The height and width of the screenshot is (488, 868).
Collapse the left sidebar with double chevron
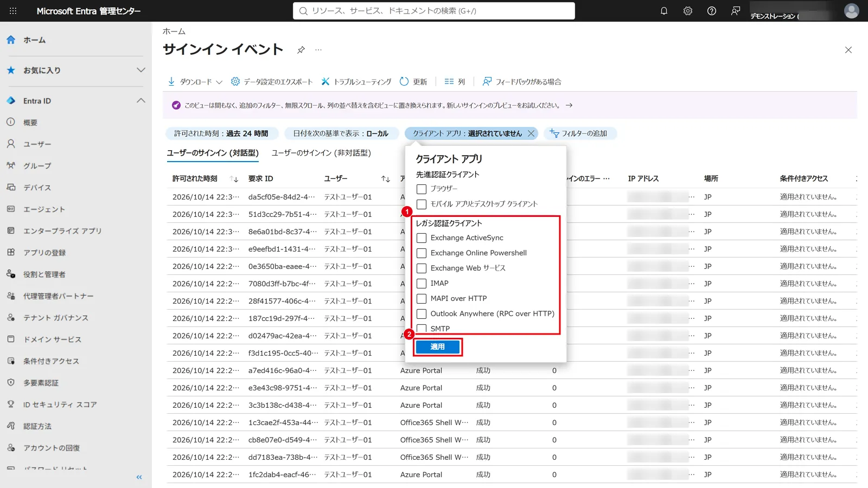coord(139,477)
